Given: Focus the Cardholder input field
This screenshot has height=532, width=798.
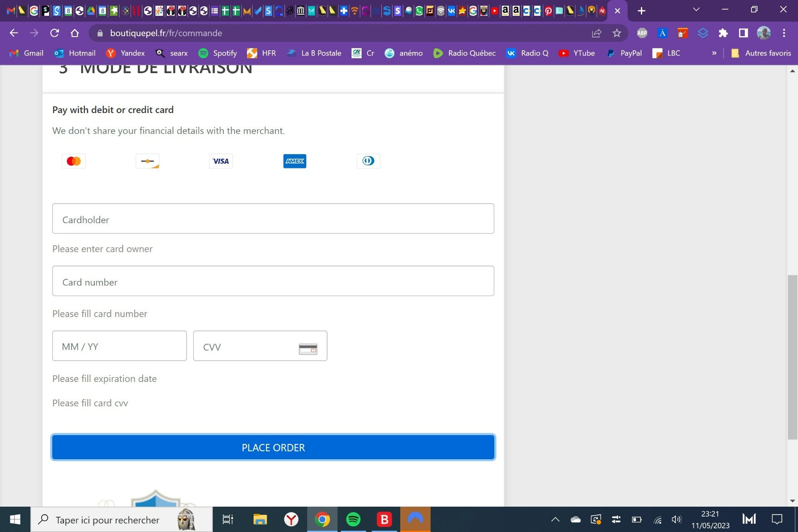Looking at the screenshot, I should click(273, 219).
